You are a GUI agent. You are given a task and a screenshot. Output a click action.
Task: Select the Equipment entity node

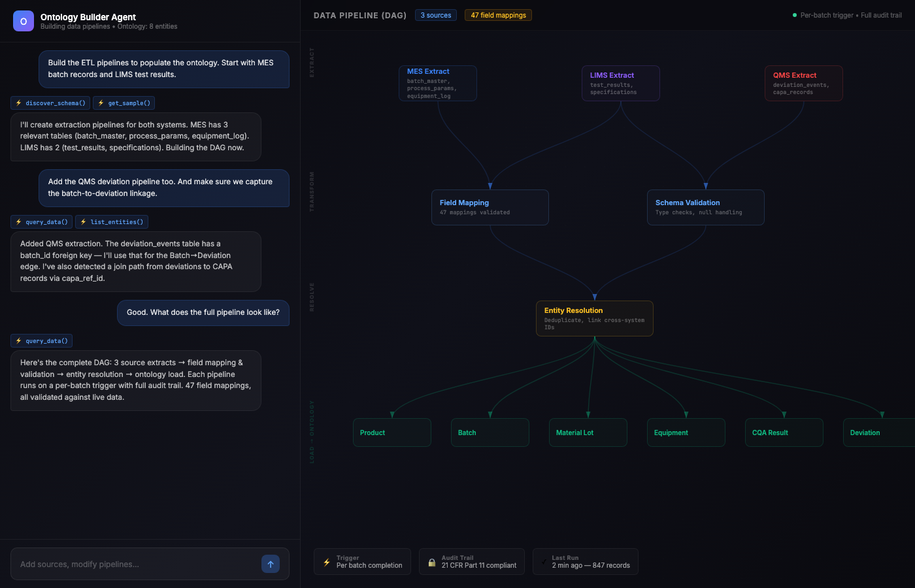[686, 433]
